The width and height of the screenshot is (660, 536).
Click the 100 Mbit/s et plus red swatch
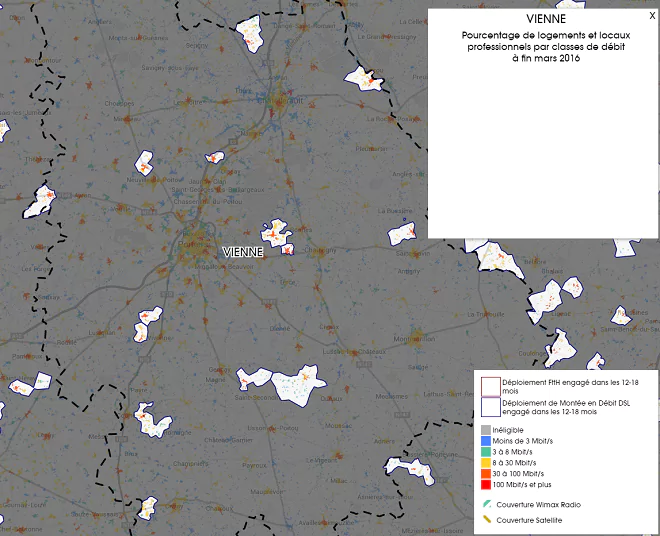[x=486, y=485]
